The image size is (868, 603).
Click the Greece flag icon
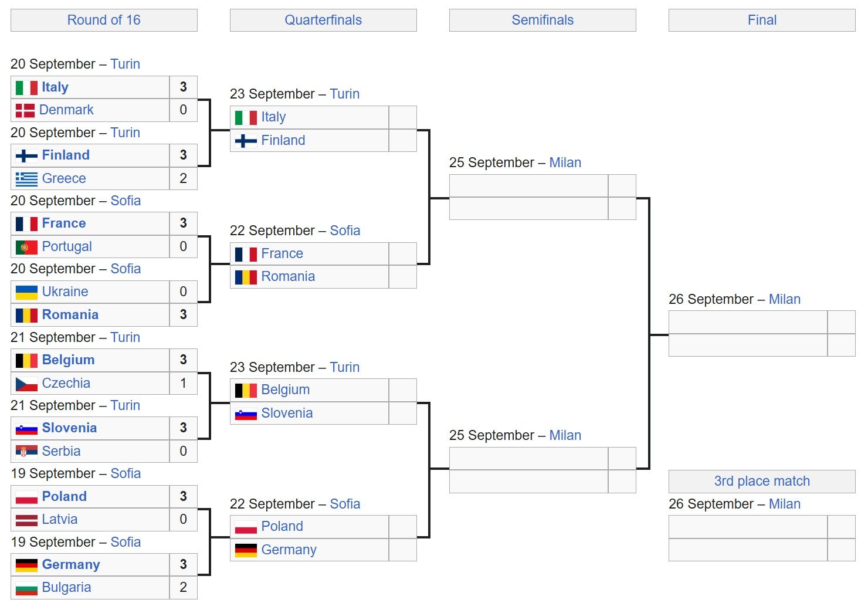[26, 179]
